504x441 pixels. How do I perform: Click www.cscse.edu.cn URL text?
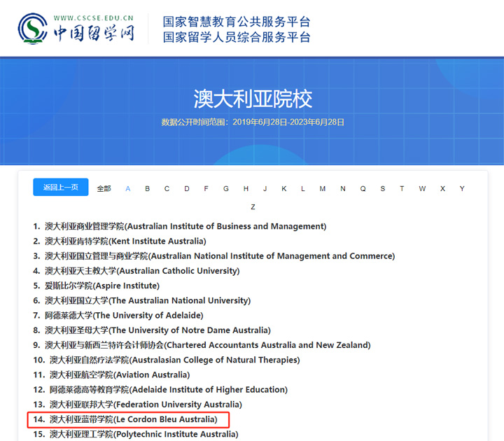click(94, 18)
